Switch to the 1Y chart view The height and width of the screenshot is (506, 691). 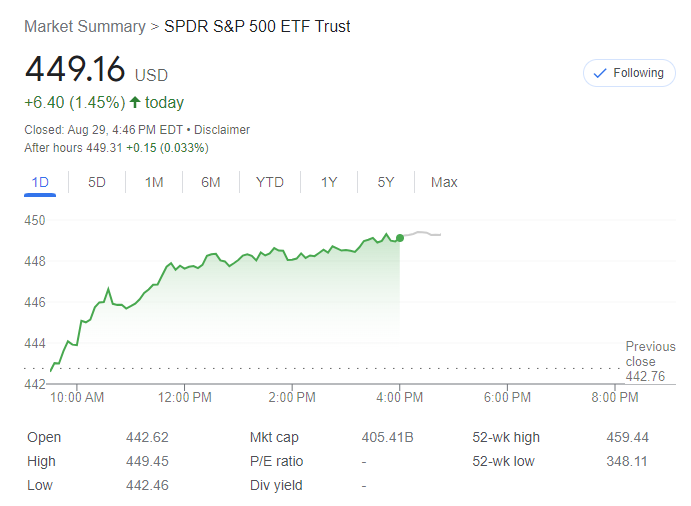[329, 182]
